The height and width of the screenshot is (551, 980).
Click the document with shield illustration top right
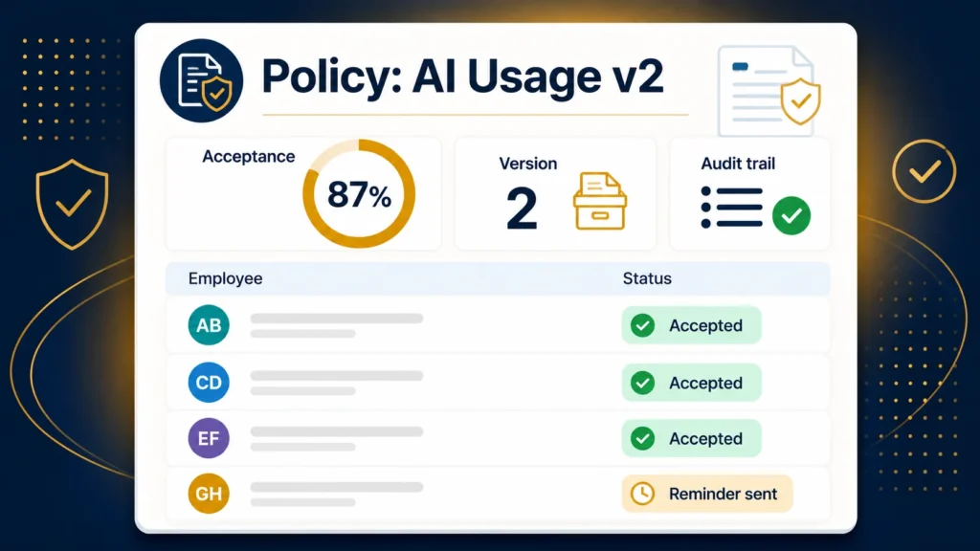[x=770, y=91]
